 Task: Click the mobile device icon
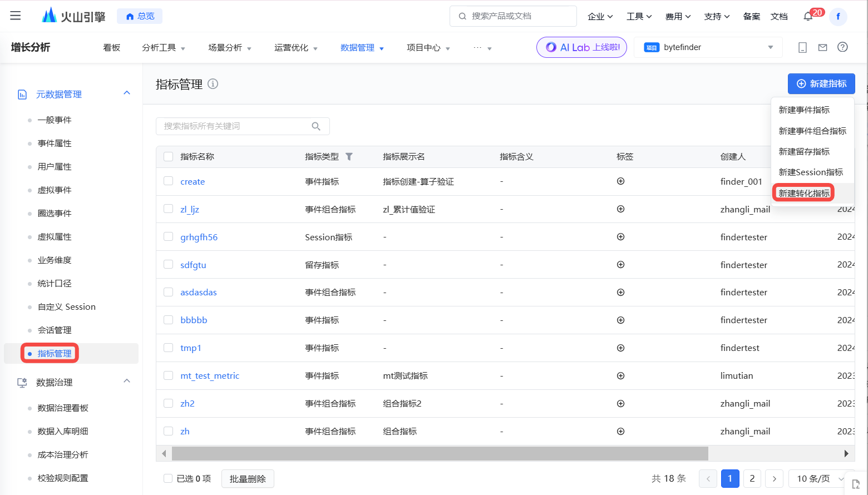point(802,47)
